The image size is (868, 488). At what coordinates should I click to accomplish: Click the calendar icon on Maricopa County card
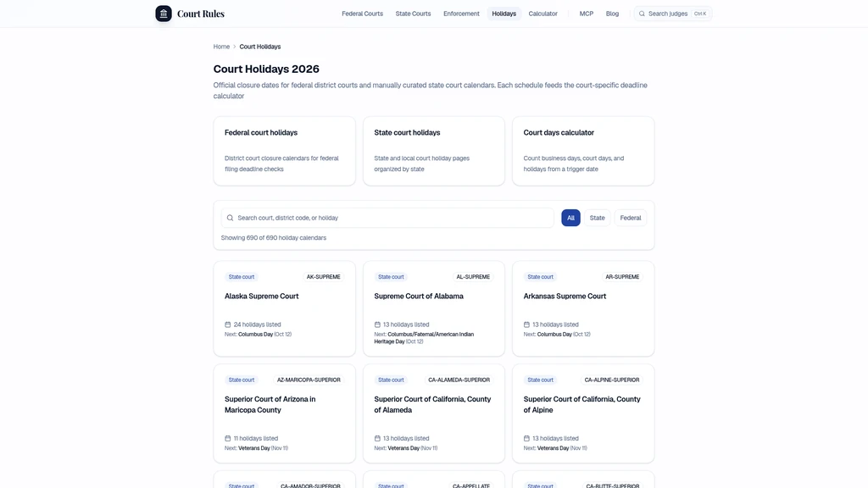click(227, 438)
